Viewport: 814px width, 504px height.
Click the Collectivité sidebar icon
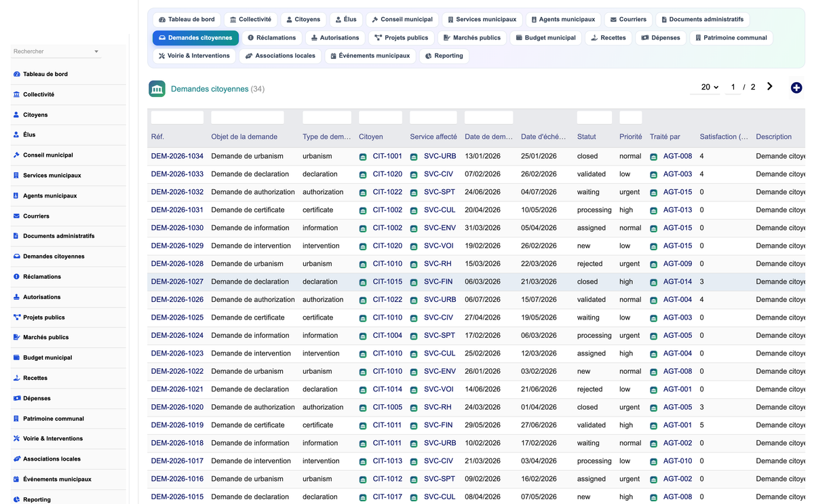point(16,94)
